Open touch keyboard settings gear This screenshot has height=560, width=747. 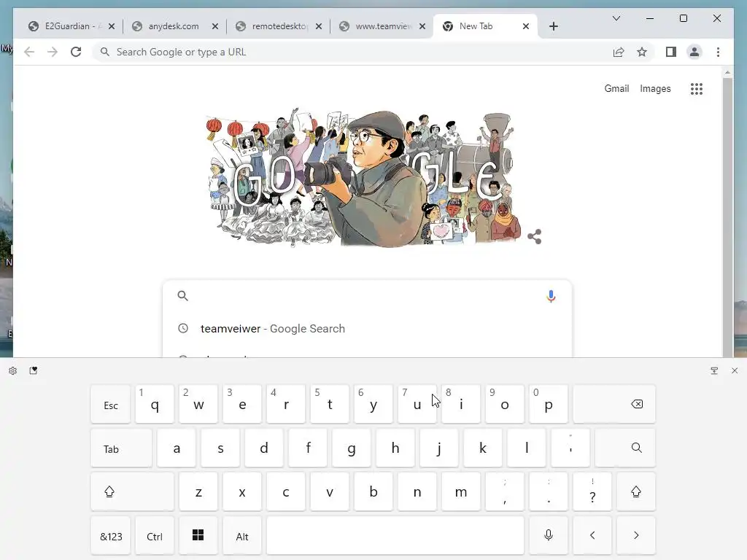coord(13,370)
